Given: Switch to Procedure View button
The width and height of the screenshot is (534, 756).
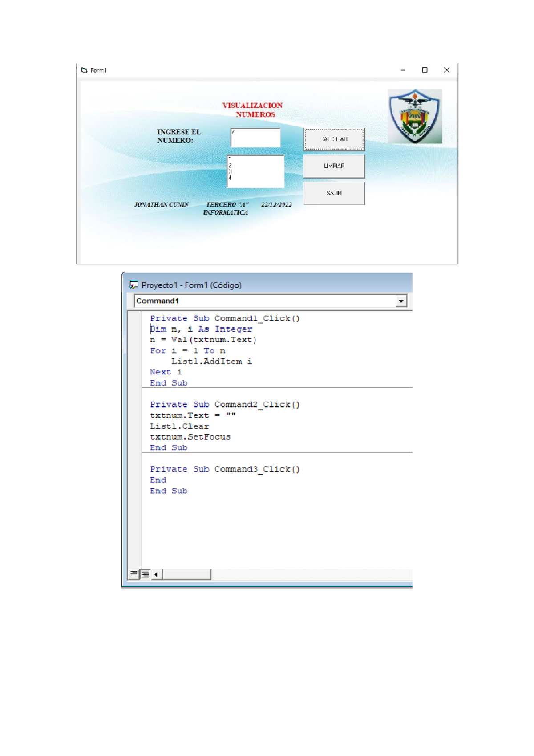Looking at the screenshot, I should [133, 574].
